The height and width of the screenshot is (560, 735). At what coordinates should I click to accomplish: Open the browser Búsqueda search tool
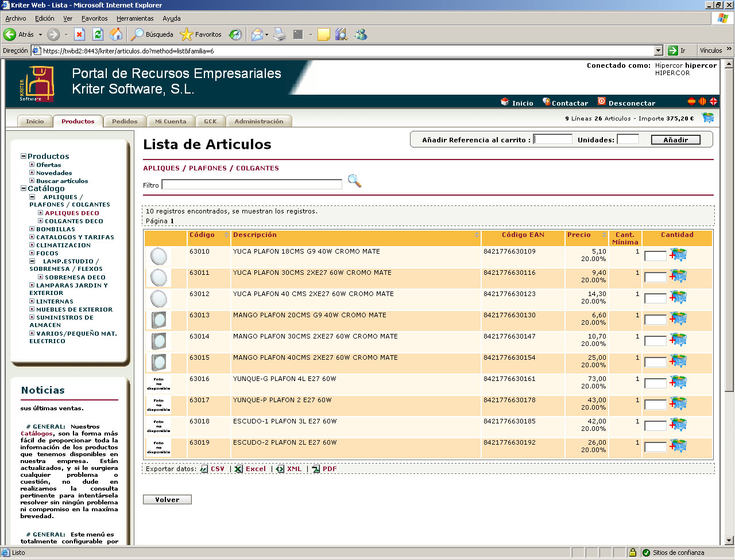(x=152, y=34)
